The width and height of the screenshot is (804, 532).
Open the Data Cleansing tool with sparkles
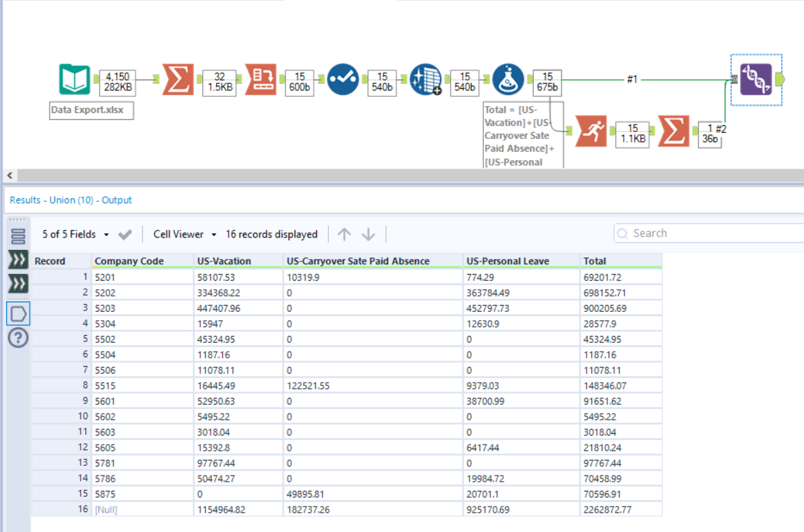[x=426, y=78]
